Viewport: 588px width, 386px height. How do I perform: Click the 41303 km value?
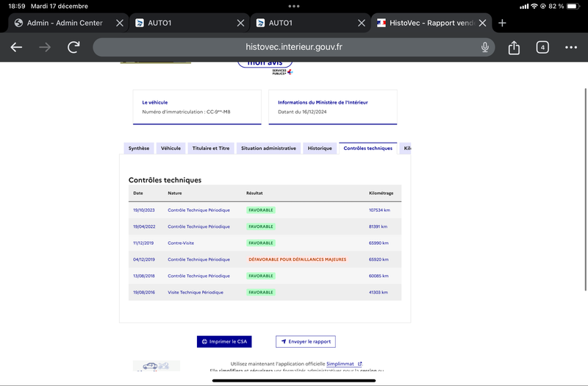379,293
